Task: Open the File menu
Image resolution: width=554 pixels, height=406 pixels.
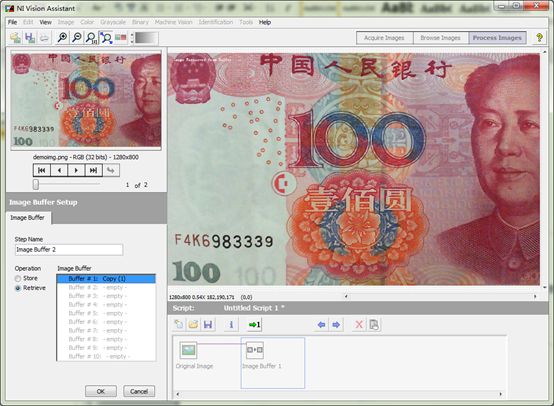Action: click(12, 22)
